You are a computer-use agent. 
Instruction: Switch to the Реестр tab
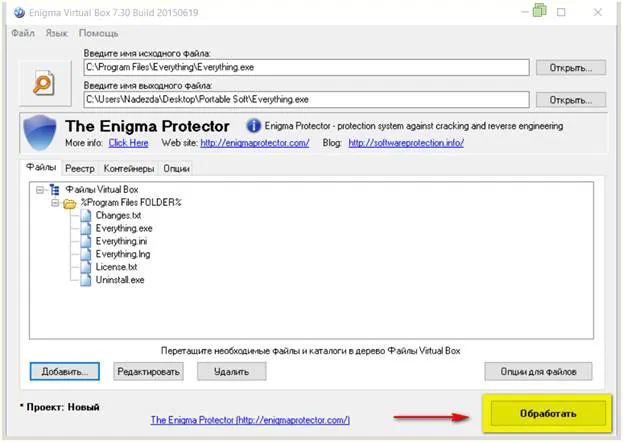pyautogui.click(x=80, y=169)
